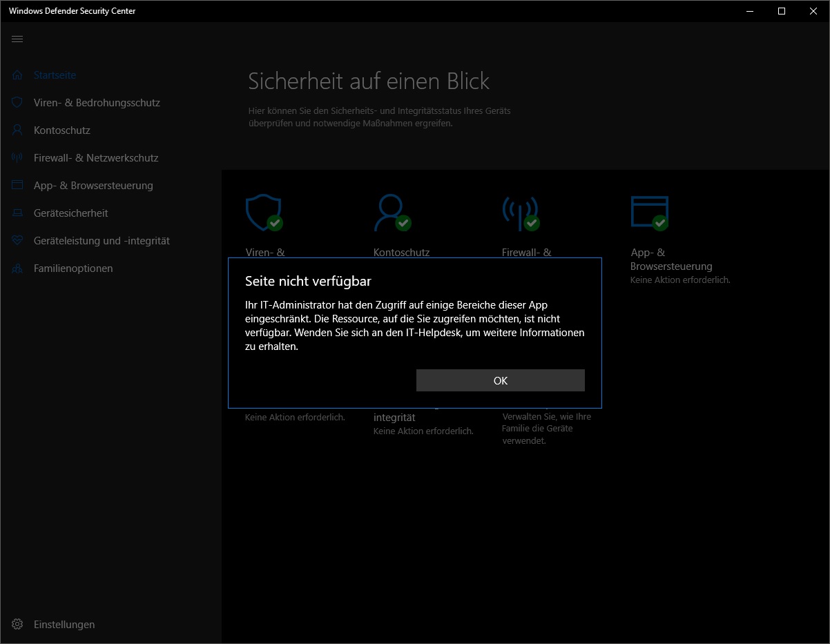Close the Windows Defender Security Center window
830x644 pixels.
click(813, 11)
